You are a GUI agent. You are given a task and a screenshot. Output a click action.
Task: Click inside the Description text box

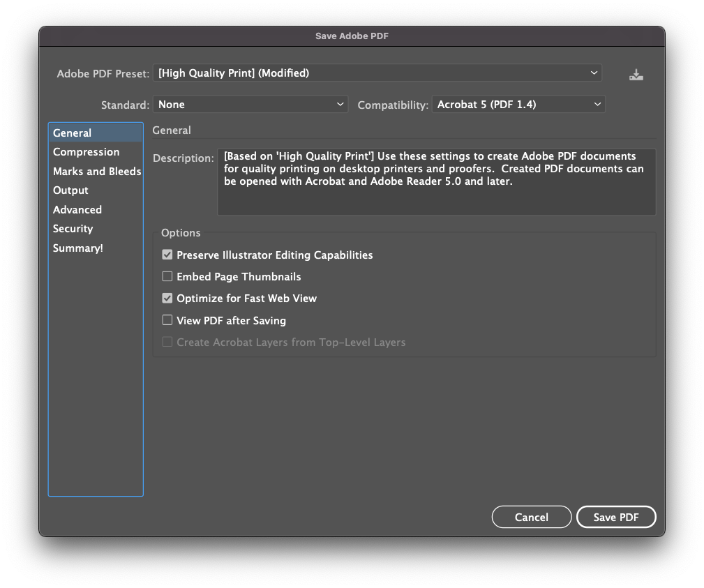click(x=436, y=182)
